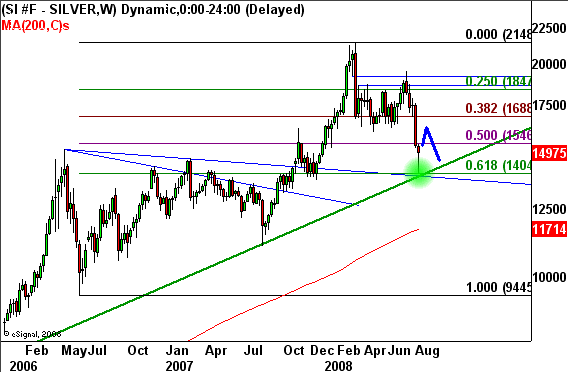Screen dimensions: 568x372
Task: Click the Dec month label on time axis
Action: (323, 351)
